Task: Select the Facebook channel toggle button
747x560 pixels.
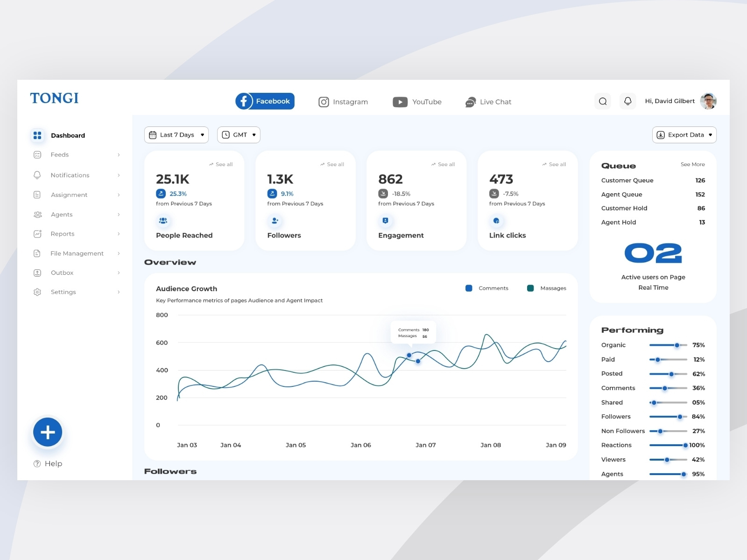Action: pos(264,101)
